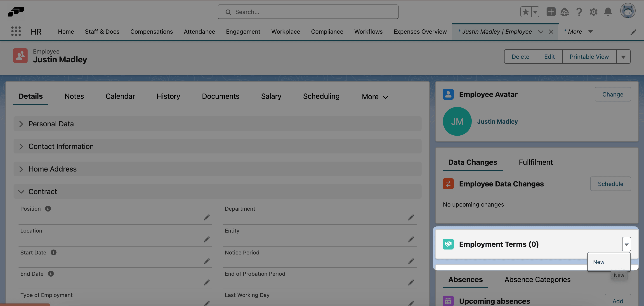Viewport: 644px width, 306px height.
Task: Open the App Launcher grid
Action: pyautogui.click(x=16, y=31)
